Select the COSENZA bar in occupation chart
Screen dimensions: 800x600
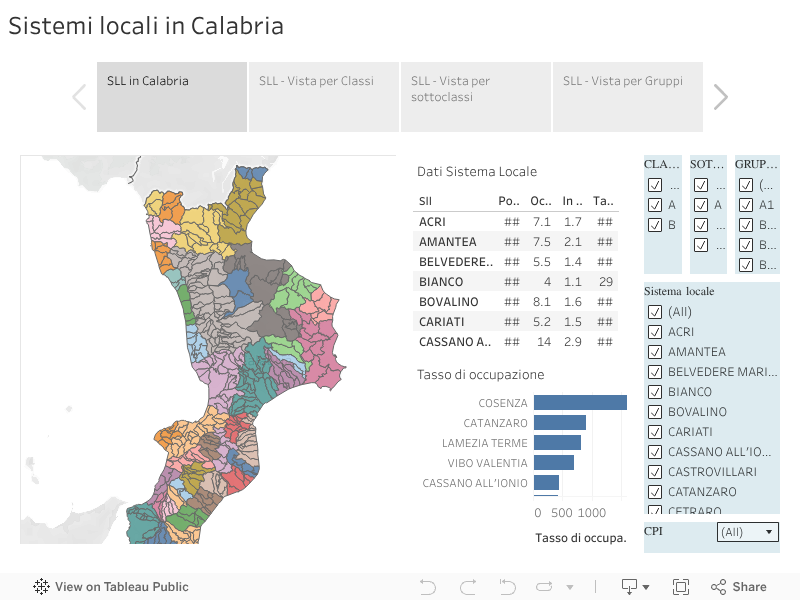point(580,402)
